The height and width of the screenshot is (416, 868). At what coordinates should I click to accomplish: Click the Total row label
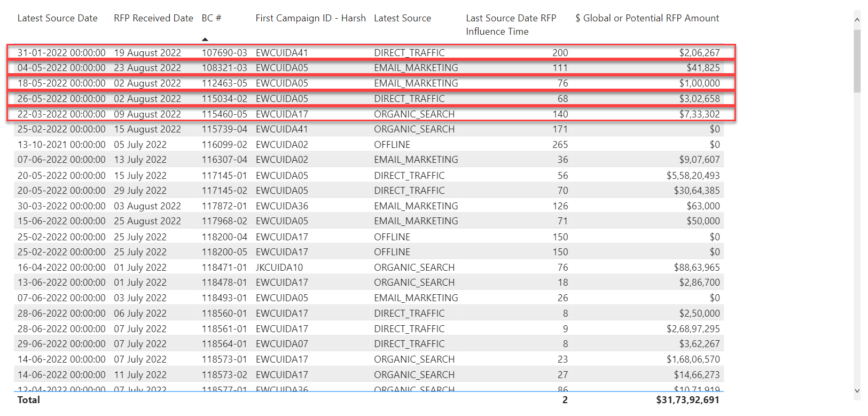pyautogui.click(x=29, y=400)
